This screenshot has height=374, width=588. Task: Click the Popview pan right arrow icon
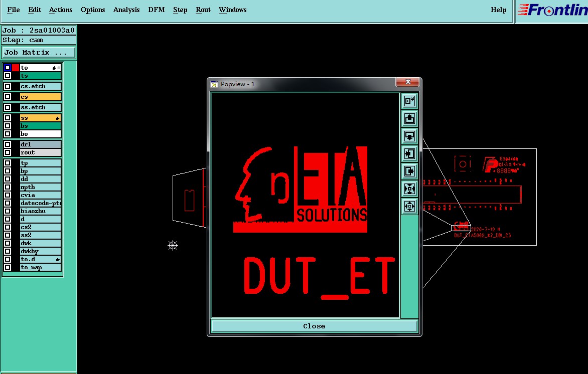click(x=409, y=171)
